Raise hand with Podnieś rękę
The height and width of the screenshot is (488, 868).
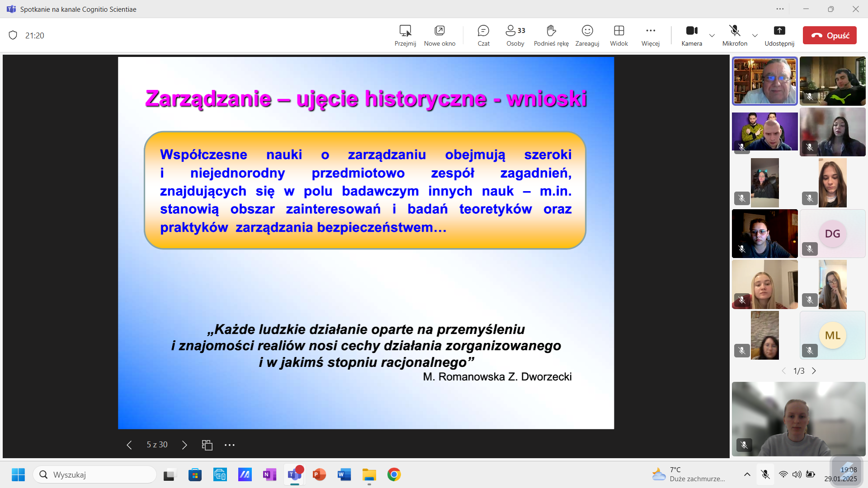[x=551, y=35]
